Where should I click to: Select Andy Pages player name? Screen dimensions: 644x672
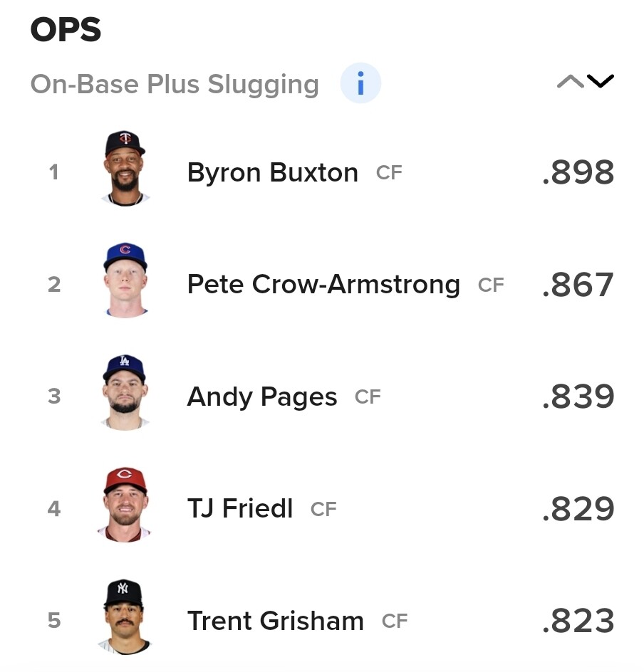262,397
